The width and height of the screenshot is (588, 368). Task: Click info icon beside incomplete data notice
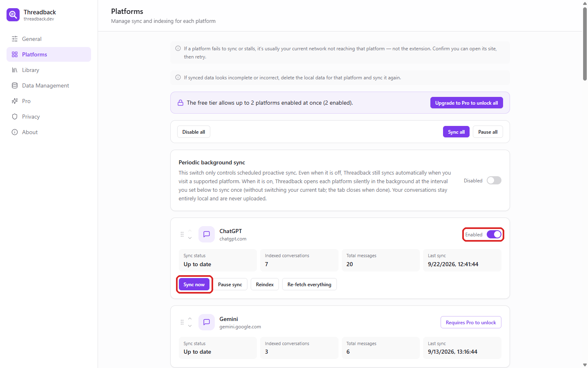click(x=178, y=77)
